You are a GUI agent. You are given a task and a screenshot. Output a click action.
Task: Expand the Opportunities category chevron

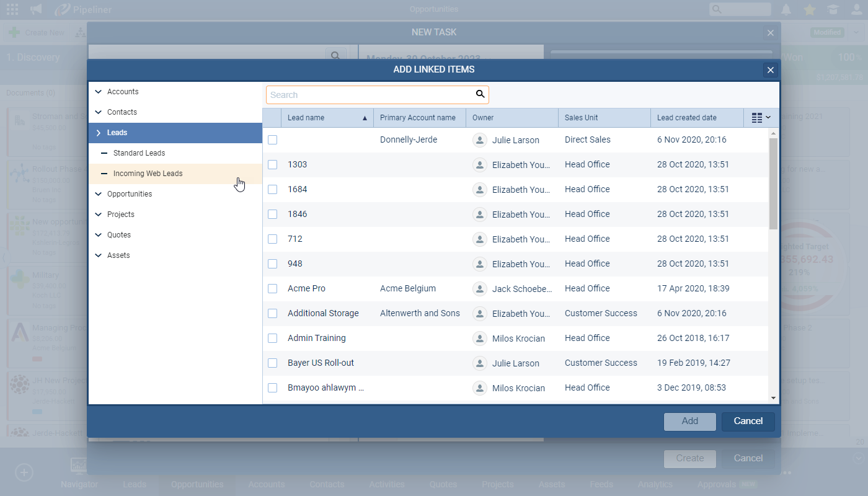coord(99,194)
